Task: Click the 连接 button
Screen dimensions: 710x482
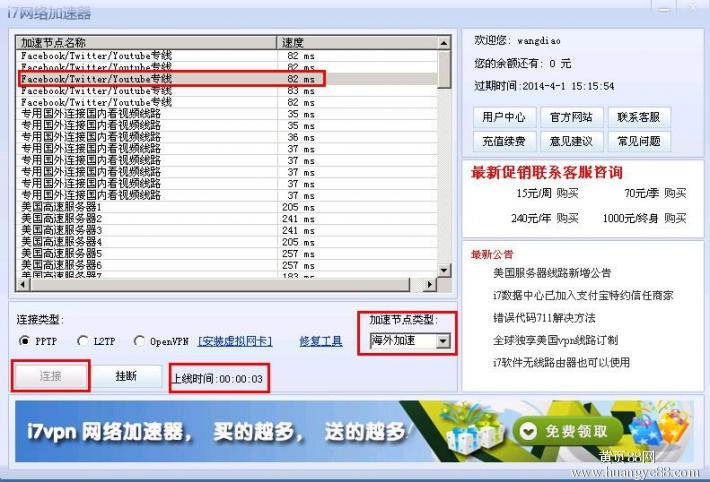Action: click(50, 376)
